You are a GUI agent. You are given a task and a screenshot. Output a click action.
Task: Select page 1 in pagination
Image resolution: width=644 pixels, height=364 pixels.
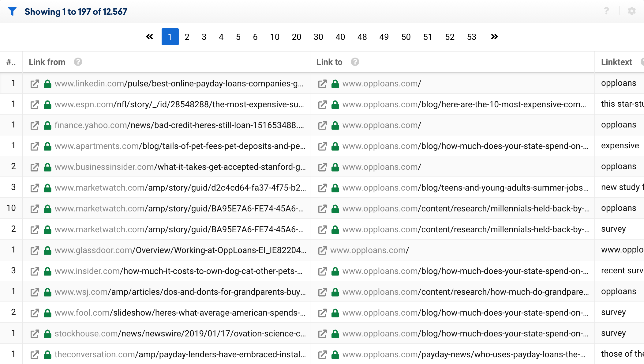[x=170, y=37]
